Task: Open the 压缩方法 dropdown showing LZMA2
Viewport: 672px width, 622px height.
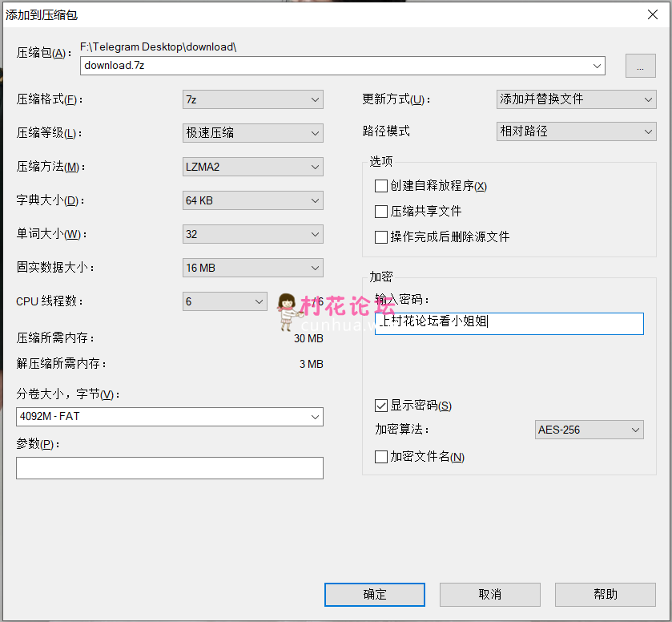Action: (253, 167)
